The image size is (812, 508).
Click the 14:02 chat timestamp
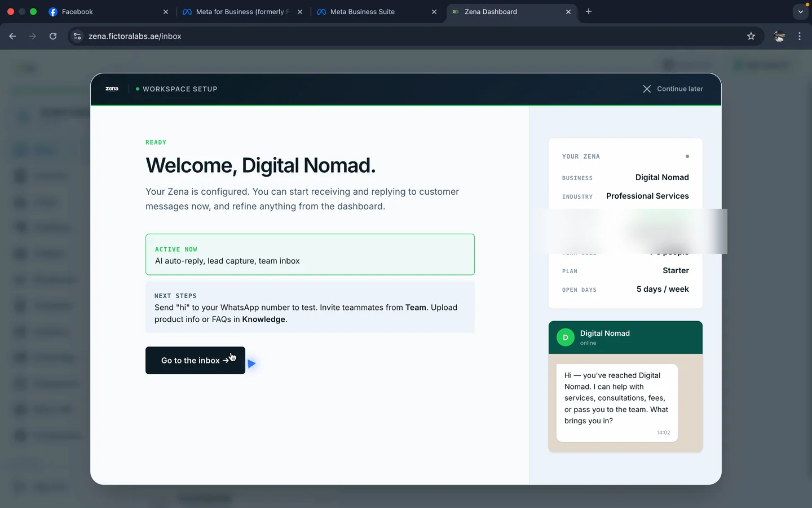click(x=663, y=432)
